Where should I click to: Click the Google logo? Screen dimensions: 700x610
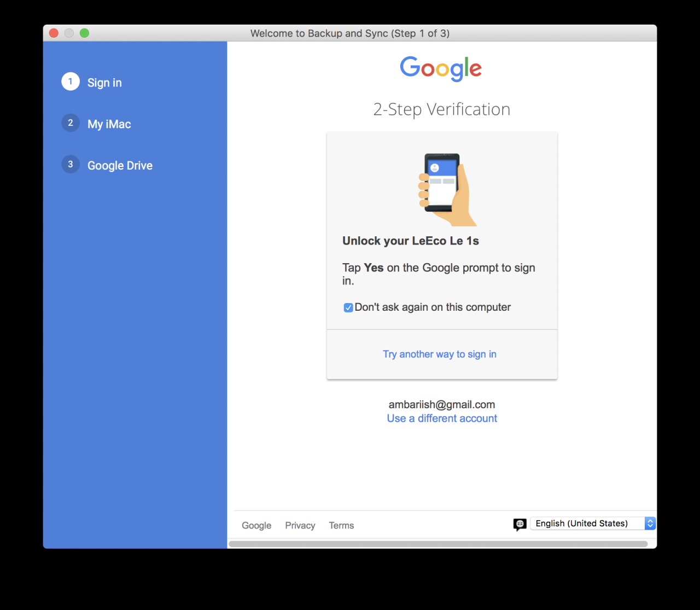pyautogui.click(x=441, y=68)
